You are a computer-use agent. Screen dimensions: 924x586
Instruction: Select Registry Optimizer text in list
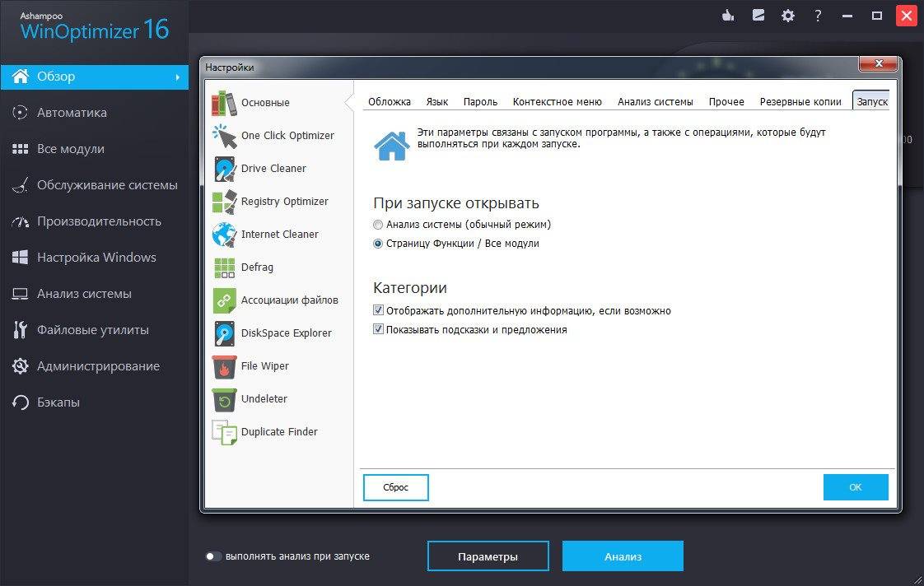(285, 202)
